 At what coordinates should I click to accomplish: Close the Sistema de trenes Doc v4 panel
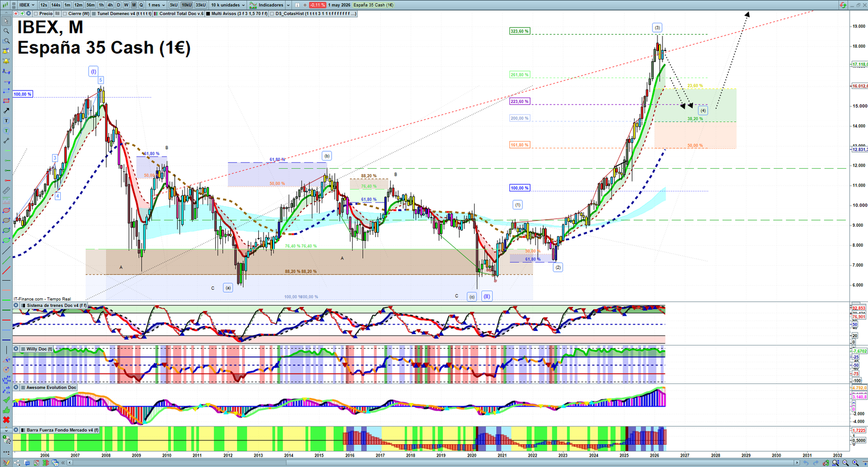tap(16, 305)
